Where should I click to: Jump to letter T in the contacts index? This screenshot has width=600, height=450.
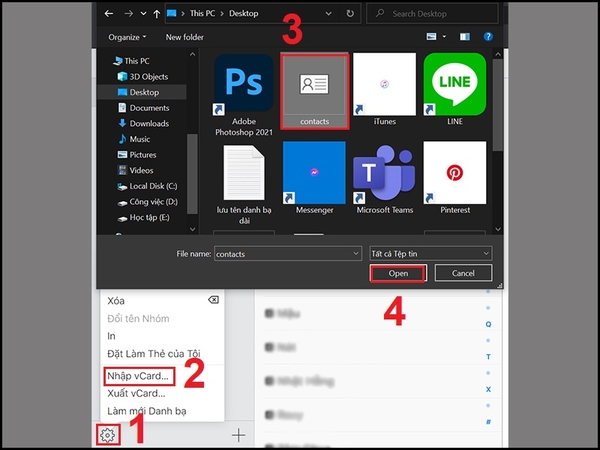point(488,357)
